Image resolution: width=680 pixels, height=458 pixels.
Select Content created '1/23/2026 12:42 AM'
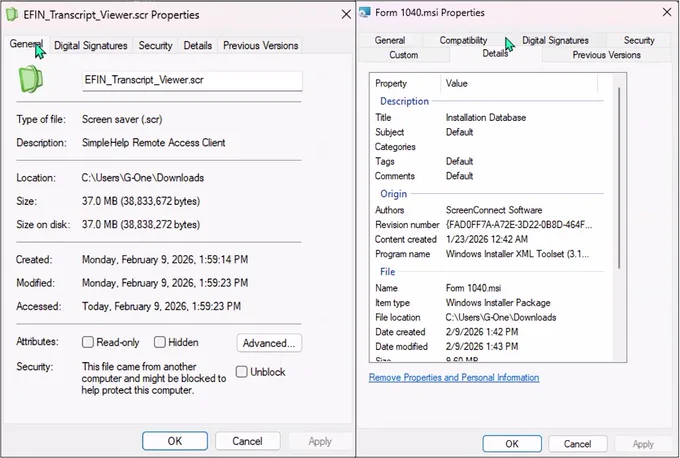(x=487, y=239)
